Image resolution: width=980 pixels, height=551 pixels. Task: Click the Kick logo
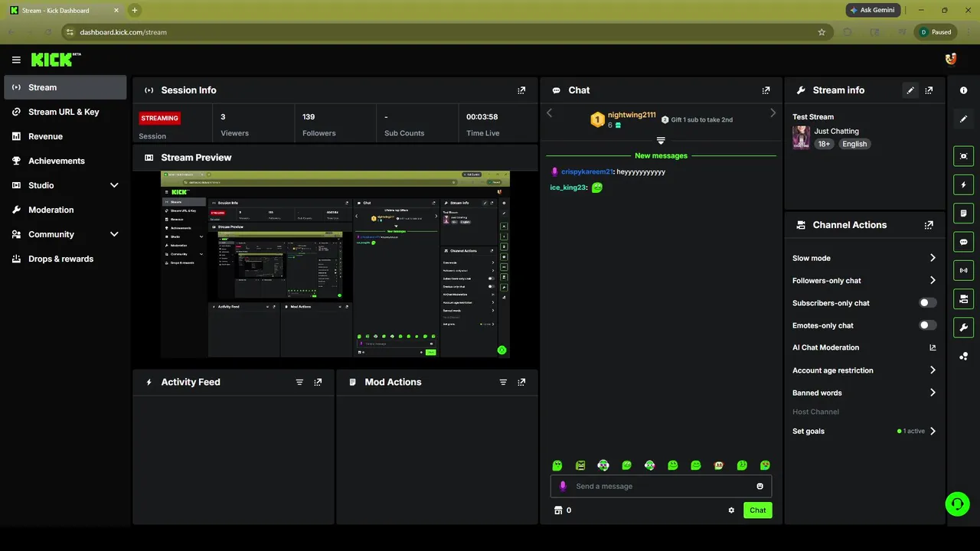pyautogui.click(x=56, y=60)
